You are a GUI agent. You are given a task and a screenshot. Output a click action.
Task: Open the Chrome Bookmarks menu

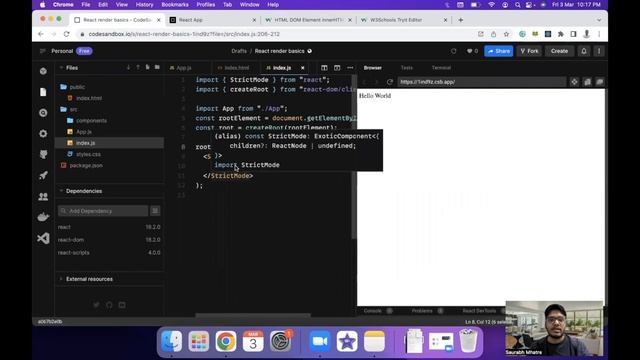pos(175,5)
